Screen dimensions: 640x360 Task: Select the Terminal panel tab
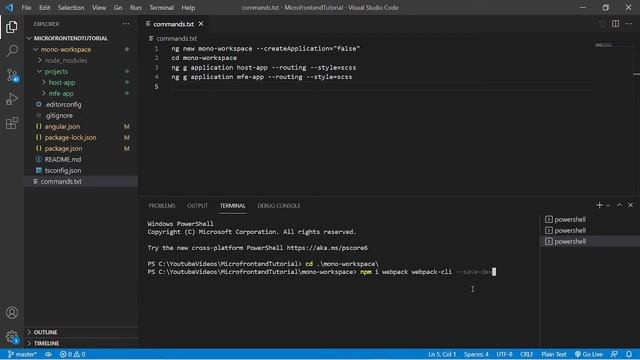click(233, 206)
